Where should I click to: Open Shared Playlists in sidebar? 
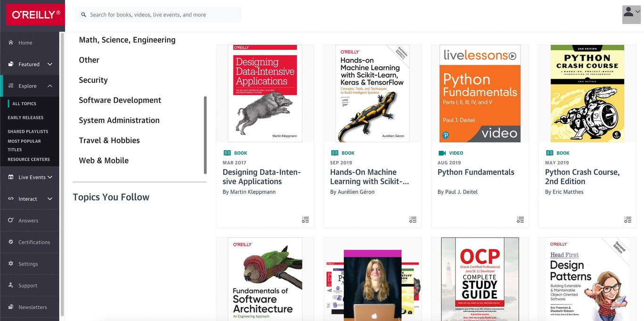point(28,132)
